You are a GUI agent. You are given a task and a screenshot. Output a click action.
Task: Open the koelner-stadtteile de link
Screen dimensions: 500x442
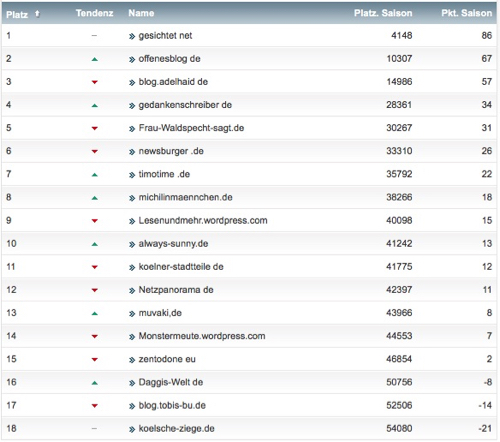(x=181, y=267)
